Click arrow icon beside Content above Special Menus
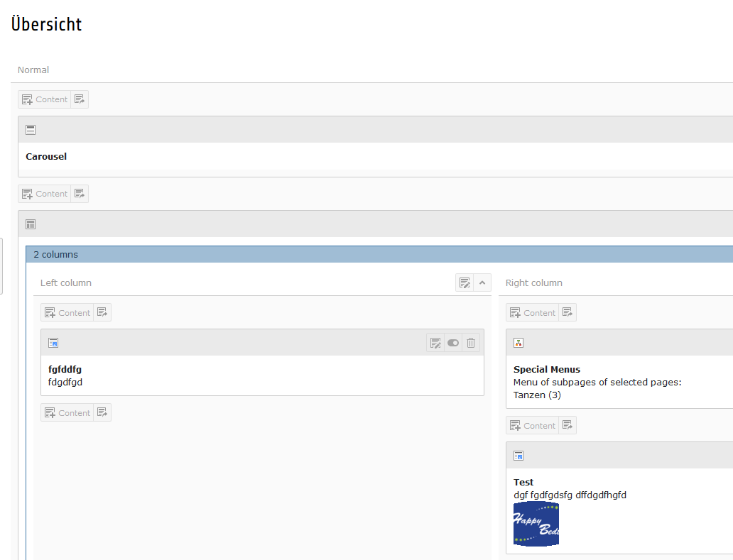This screenshot has height=560, width=733. (x=568, y=312)
